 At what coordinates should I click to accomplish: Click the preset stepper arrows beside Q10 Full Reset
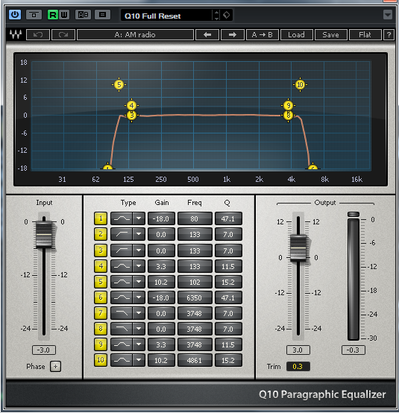[217, 15]
